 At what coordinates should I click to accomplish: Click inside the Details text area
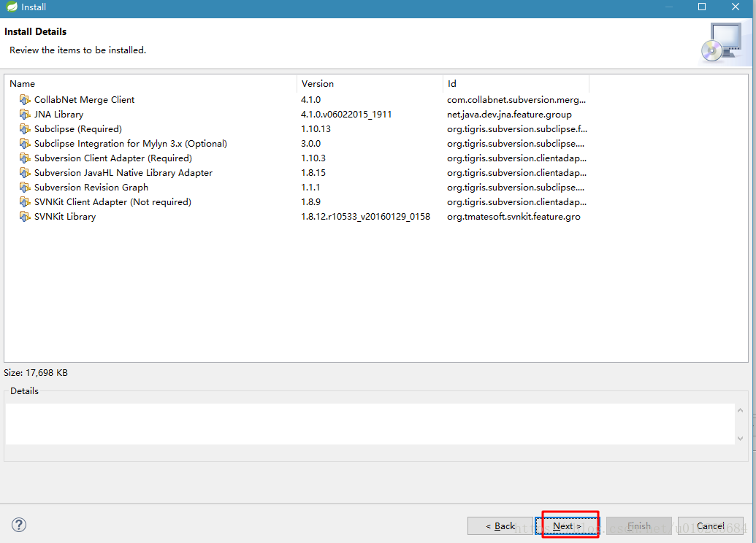pos(370,424)
